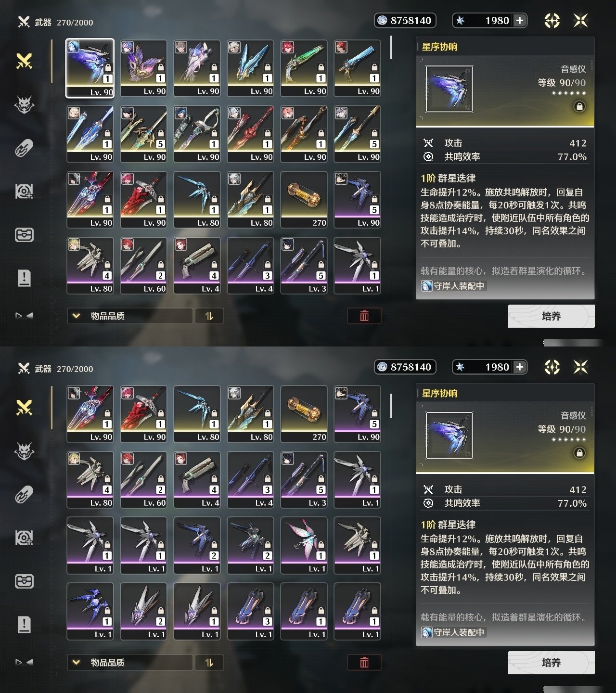Toggle sort order arrows beside 物品品质 in upper panel
Viewport: 616px width, 693px height.
pyautogui.click(x=209, y=316)
